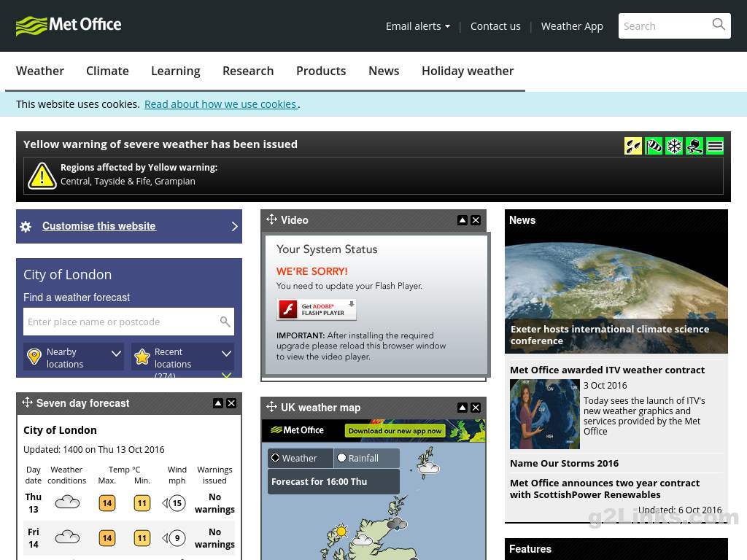
Task: Click Thursday's min temperature 11 badge
Action: click(142, 503)
